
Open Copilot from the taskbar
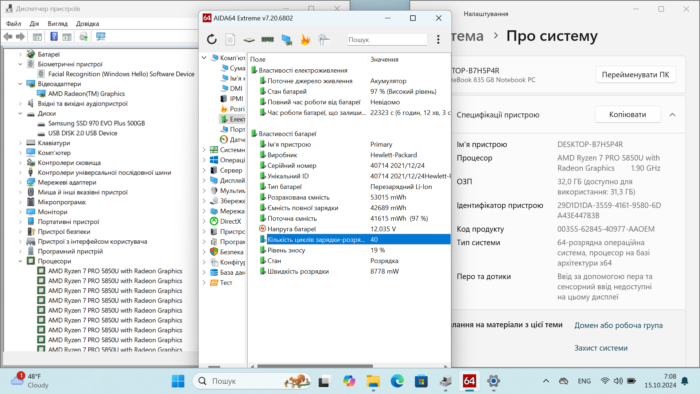pos(349,381)
